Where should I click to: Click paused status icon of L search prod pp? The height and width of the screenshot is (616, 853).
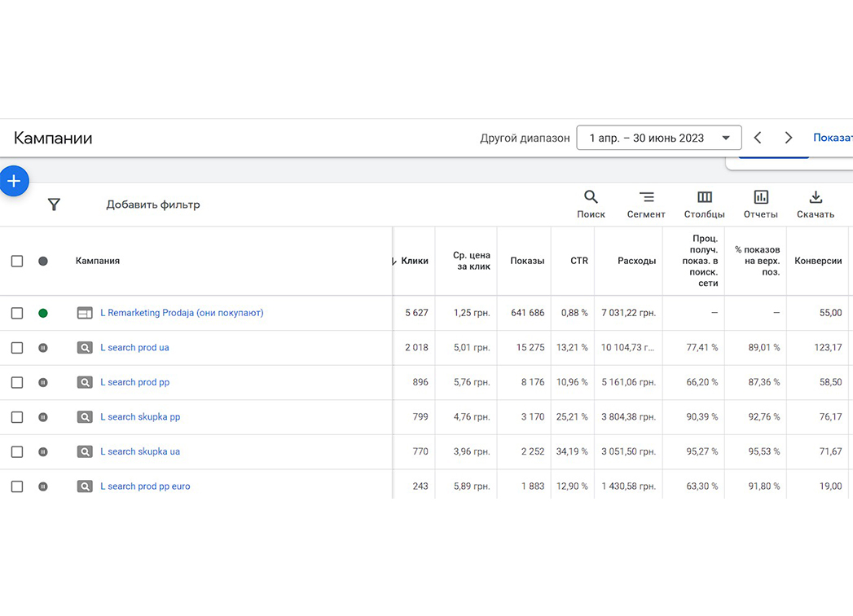[x=43, y=382]
